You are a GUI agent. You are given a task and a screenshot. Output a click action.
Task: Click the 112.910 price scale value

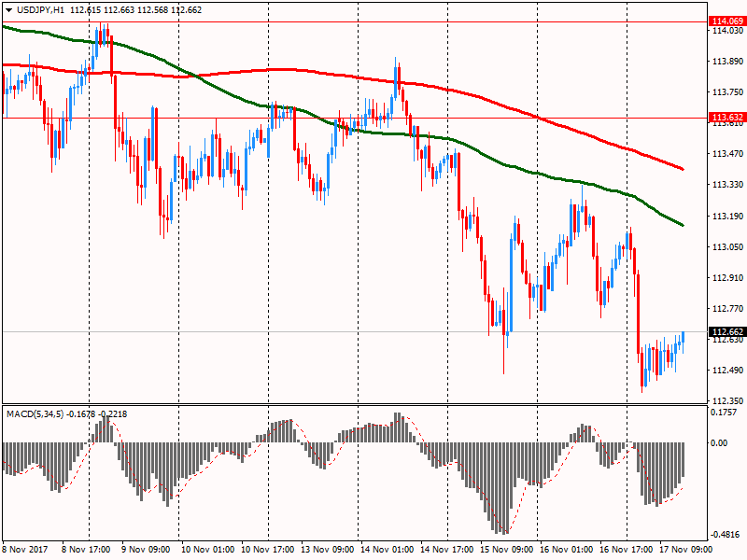coord(727,277)
